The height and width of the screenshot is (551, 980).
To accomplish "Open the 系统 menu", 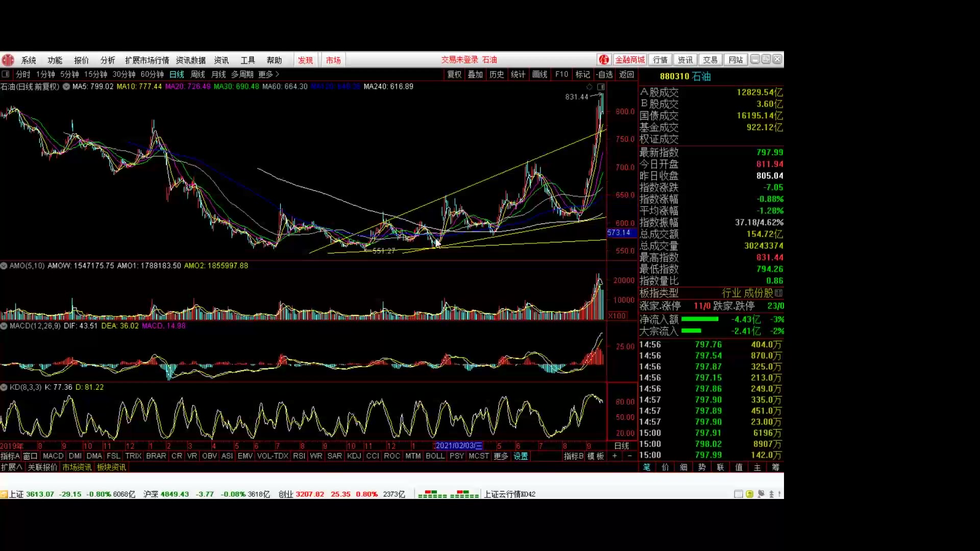I will pyautogui.click(x=29, y=60).
